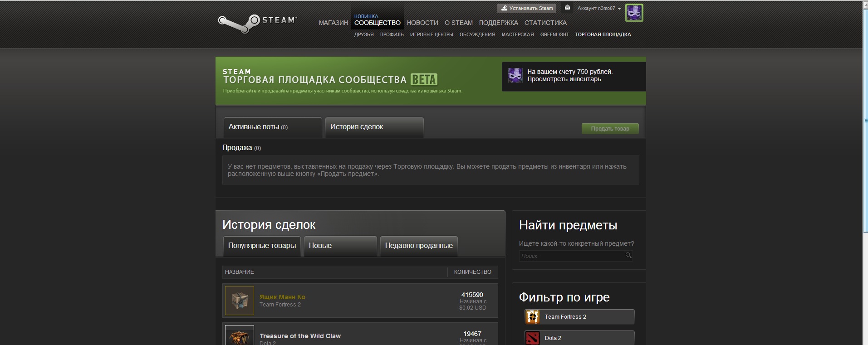Viewport: 868px width, 345px height.
Task: Click the purple account avatar in the header
Action: pos(634,13)
